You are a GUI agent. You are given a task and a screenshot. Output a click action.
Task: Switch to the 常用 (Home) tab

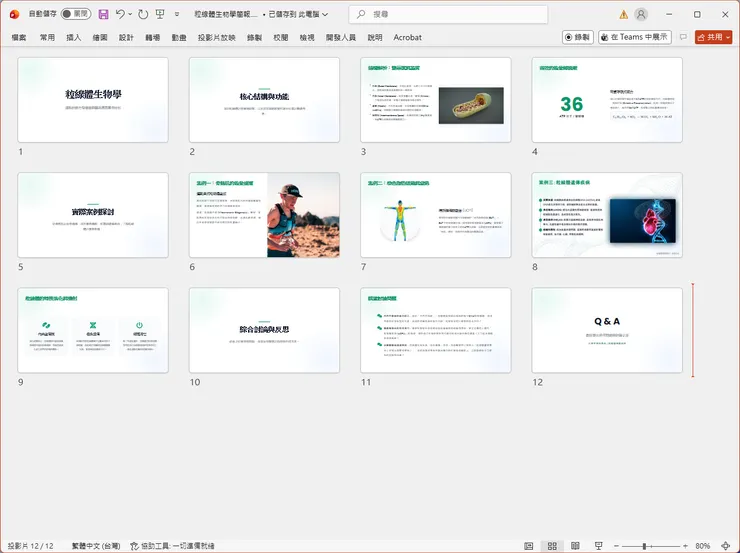tap(47, 37)
